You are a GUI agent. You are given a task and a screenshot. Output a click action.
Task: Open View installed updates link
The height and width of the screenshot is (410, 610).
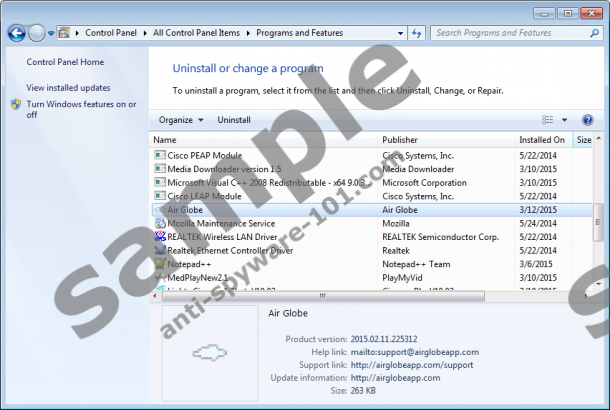point(68,88)
